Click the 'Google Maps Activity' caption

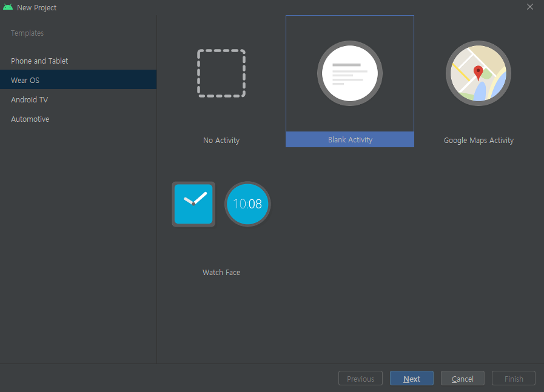click(x=479, y=141)
